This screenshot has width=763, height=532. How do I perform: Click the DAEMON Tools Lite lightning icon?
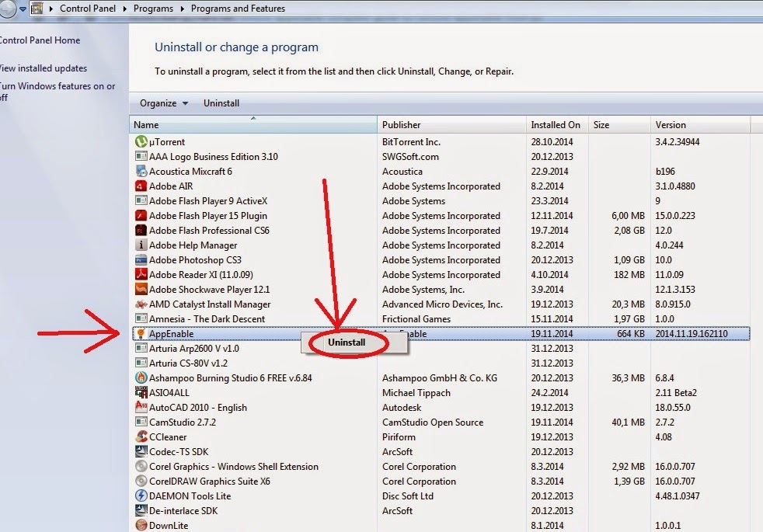tap(141, 495)
